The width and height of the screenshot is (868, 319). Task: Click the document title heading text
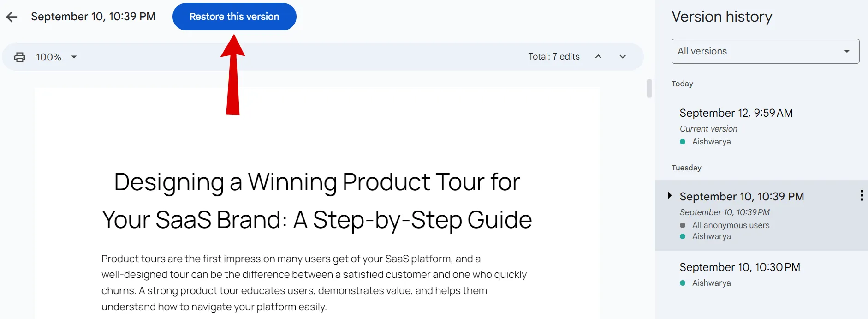click(x=317, y=200)
